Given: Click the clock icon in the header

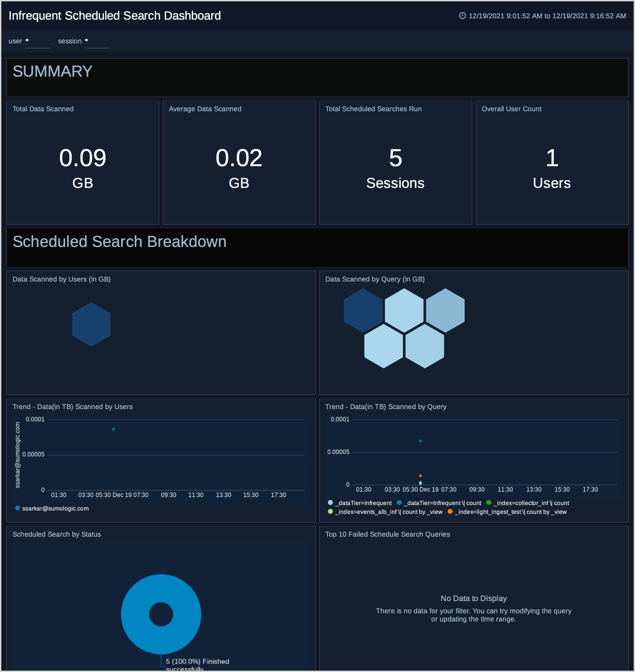Looking at the screenshot, I should (x=463, y=15).
